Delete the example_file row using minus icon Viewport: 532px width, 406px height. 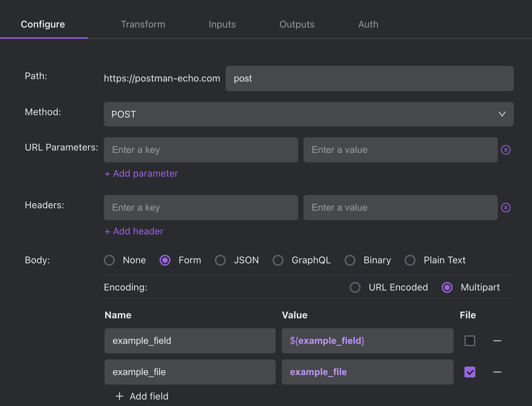click(497, 372)
